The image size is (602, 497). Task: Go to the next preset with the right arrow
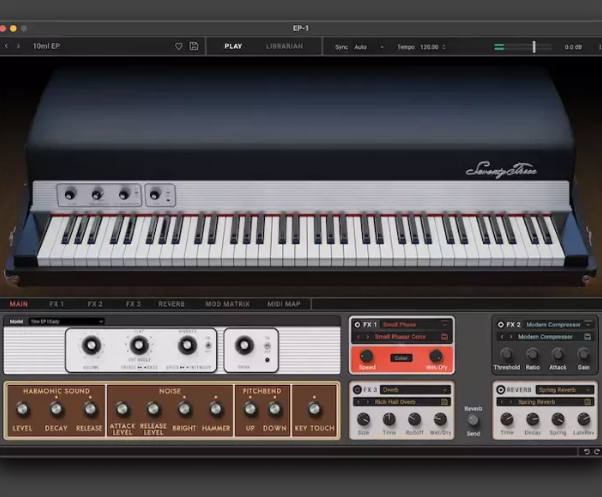pos(18,46)
